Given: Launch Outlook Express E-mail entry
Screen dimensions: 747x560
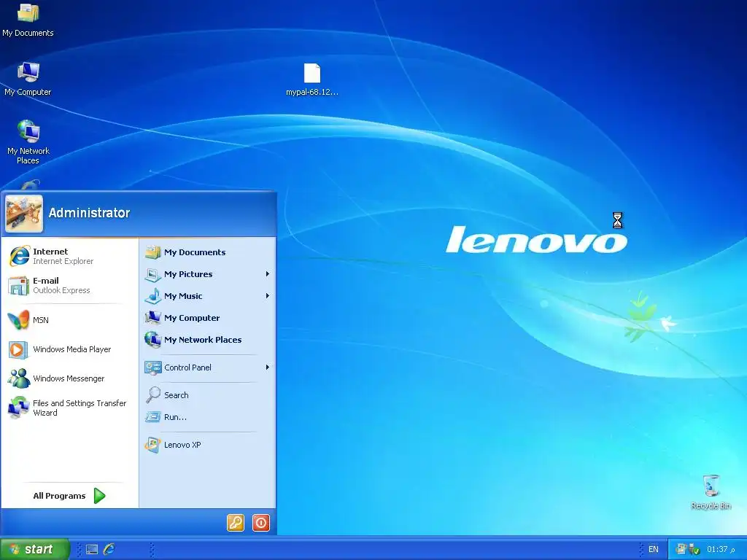Looking at the screenshot, I should tap(69, 285).
